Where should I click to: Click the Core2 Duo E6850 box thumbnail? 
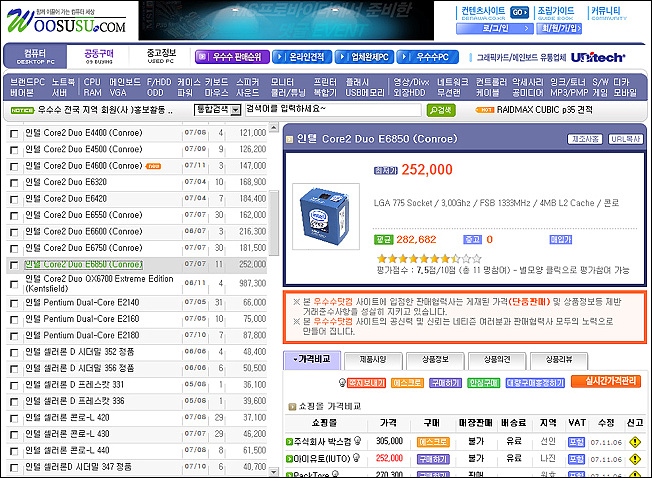(326, 217)
